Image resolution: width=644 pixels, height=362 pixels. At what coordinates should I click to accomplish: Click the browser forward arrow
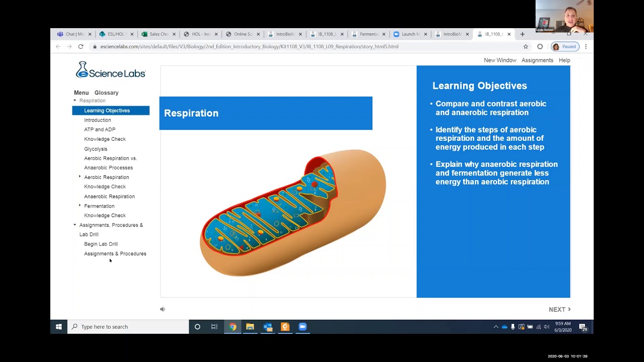pos(69,46)
